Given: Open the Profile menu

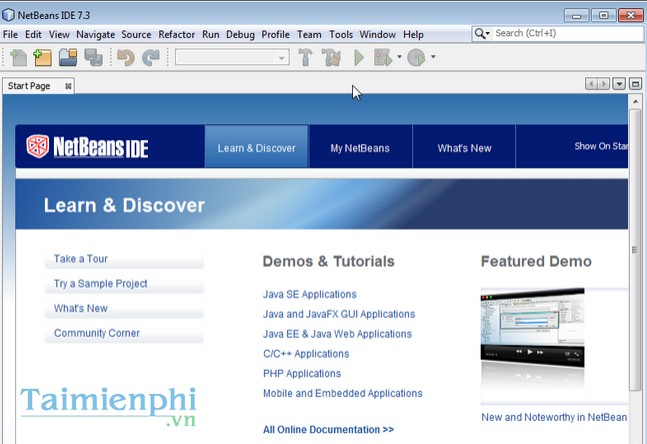Looking at the screenshot, I should point(275,35).
